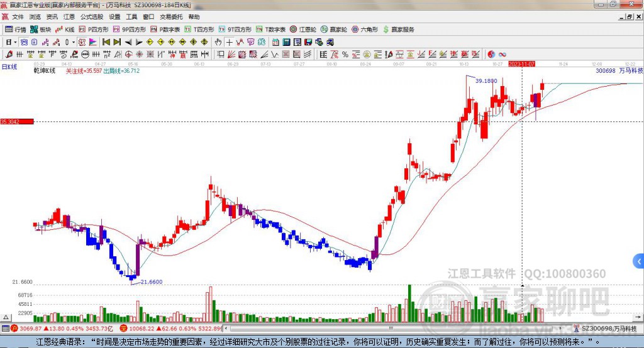Viewport: 644px width, 348px height.
Task: Open the 江恩 menu
Action: point(69,17)
